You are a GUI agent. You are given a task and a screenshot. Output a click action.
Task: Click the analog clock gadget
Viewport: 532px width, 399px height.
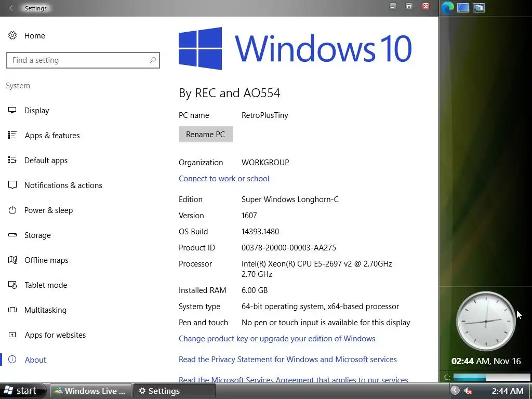pos(486,321)
